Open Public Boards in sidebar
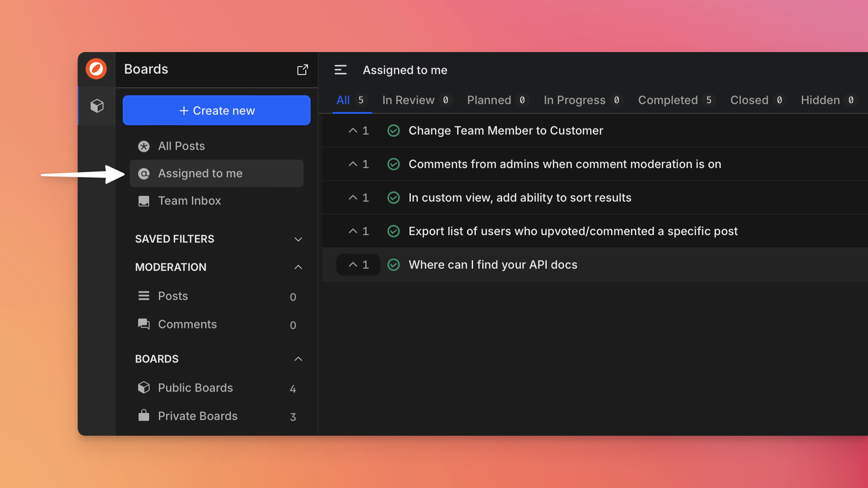Screen dimensions: 868x488 click(x=195, y=388)
